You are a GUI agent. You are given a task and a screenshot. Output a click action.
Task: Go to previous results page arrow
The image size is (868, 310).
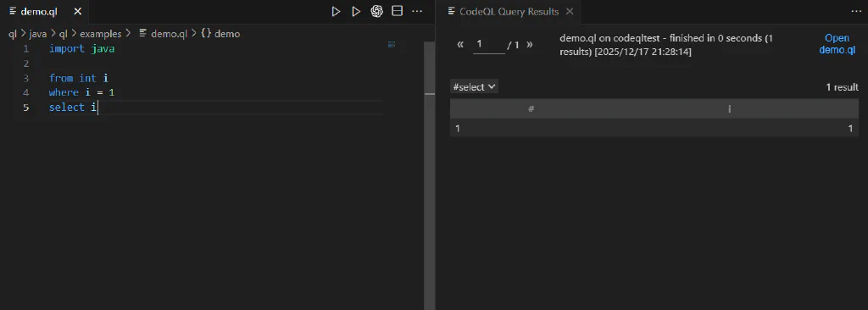460,44
